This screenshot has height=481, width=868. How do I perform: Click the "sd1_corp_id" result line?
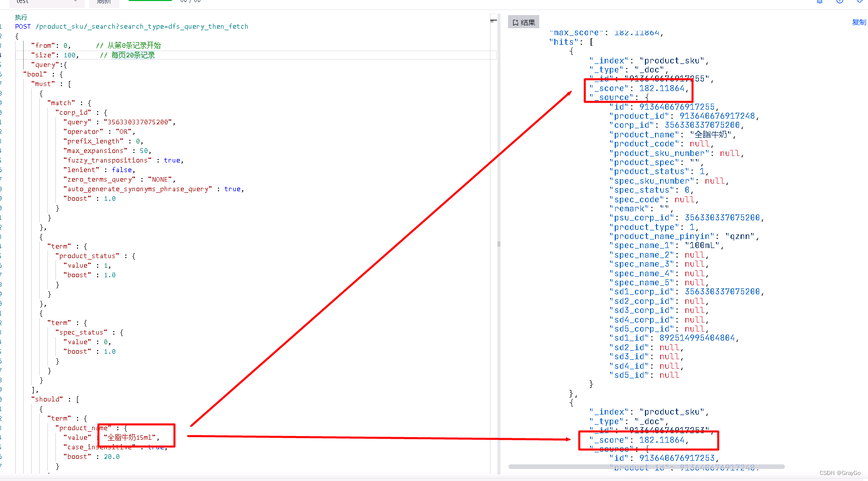(x=687, y=291)
